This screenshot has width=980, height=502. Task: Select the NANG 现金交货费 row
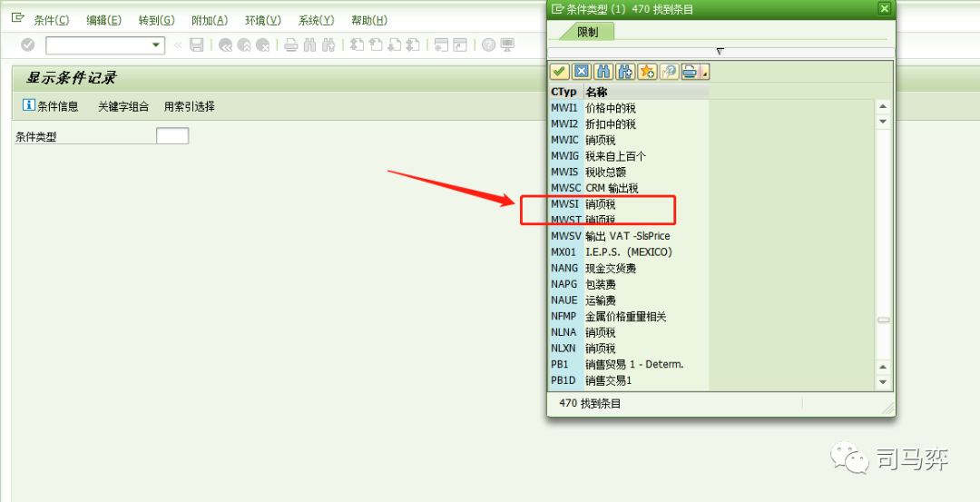point(629,268)
